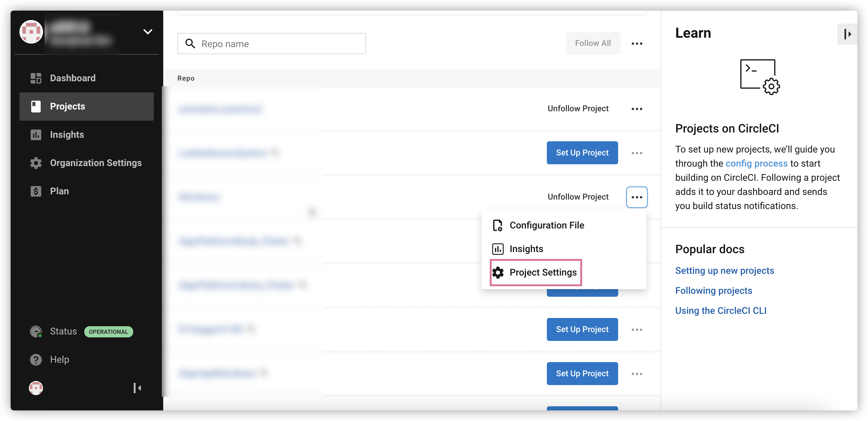This screenshot has width=868, height=421.
Task: Click the organization avatar at top left
Action: pos(31,32)
